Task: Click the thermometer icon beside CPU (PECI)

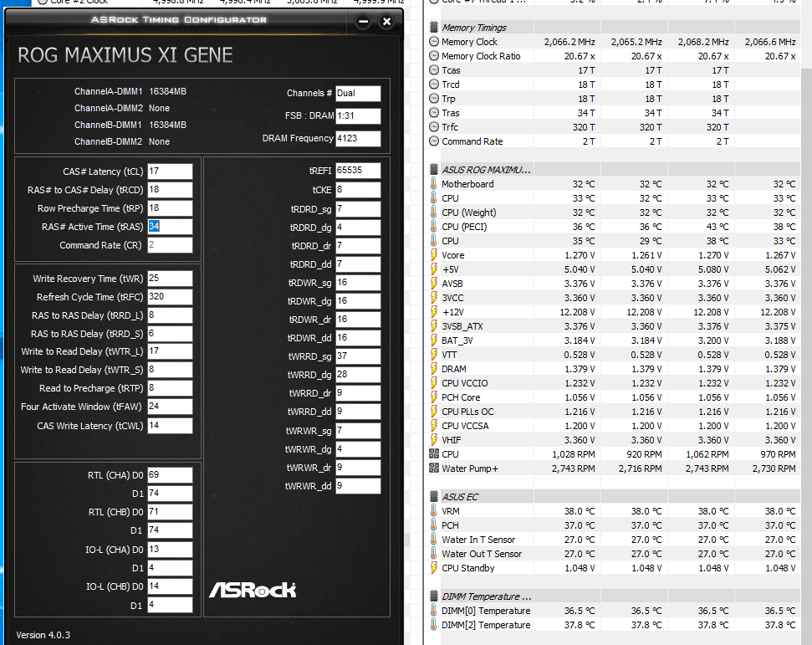Action: pyautogui.click(x=434, y=227)
